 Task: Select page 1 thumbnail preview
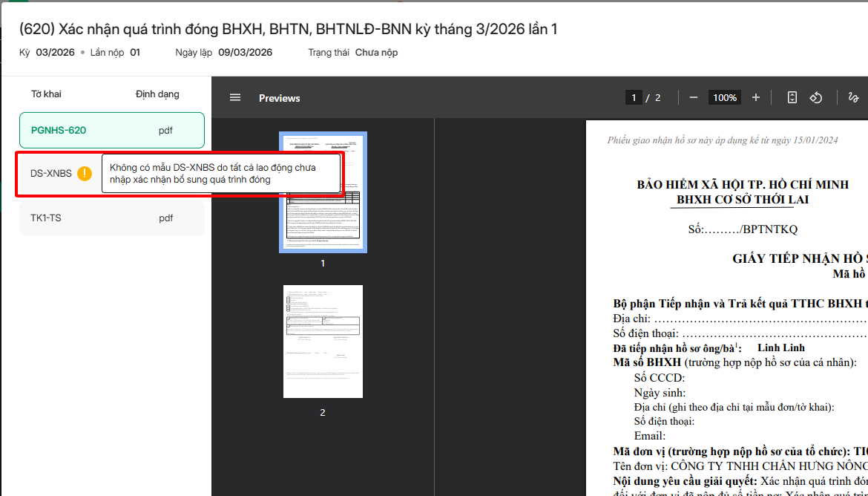(323, 192)
